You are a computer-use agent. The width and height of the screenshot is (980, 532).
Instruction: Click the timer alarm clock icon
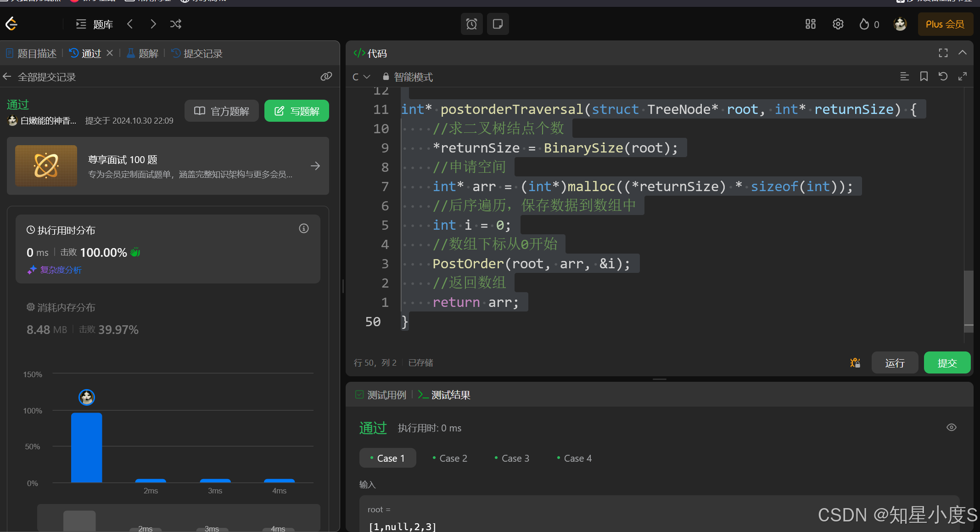click(x=471, y=24)
